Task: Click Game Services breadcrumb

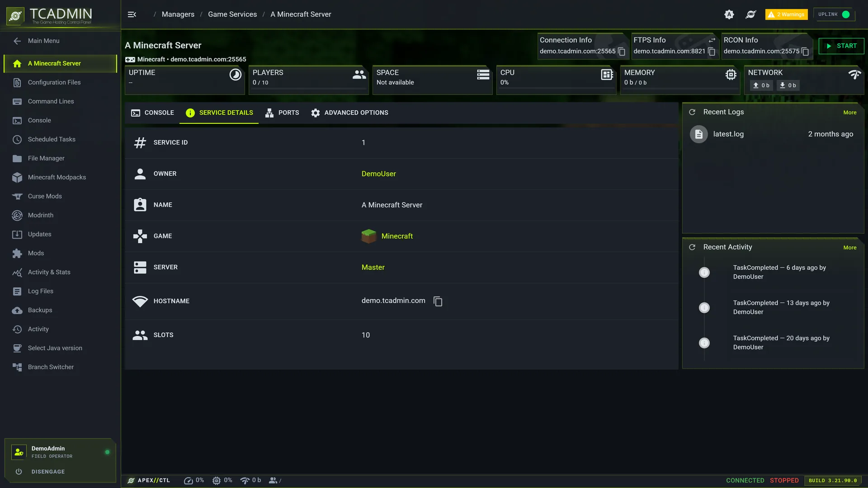Action: click(x=232, y=14)
